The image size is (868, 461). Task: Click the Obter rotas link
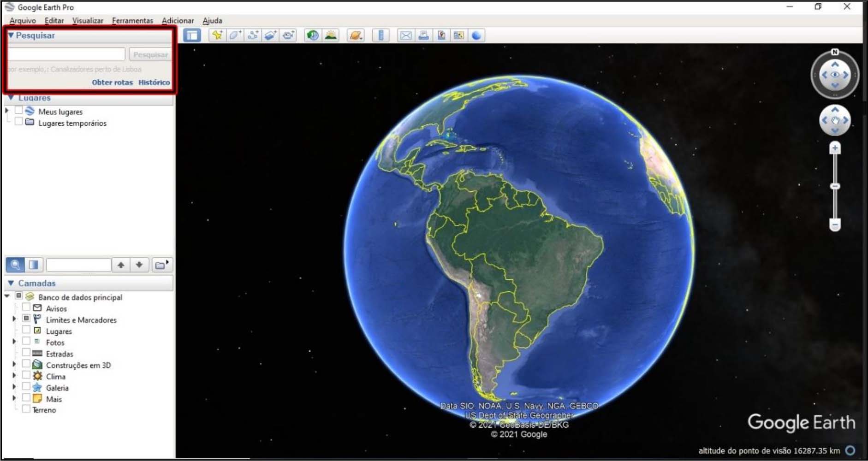(x=112, y=83)
